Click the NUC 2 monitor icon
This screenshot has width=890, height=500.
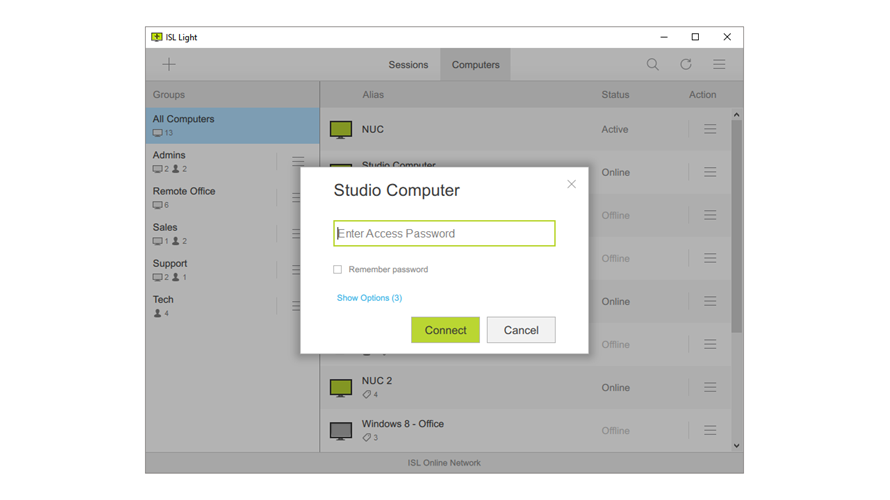tap(341, 387)
